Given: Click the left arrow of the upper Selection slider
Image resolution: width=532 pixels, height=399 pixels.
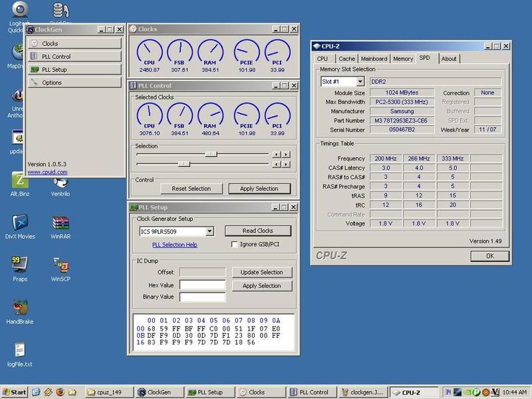Looking at the screenshot, I should coord(277,154).
